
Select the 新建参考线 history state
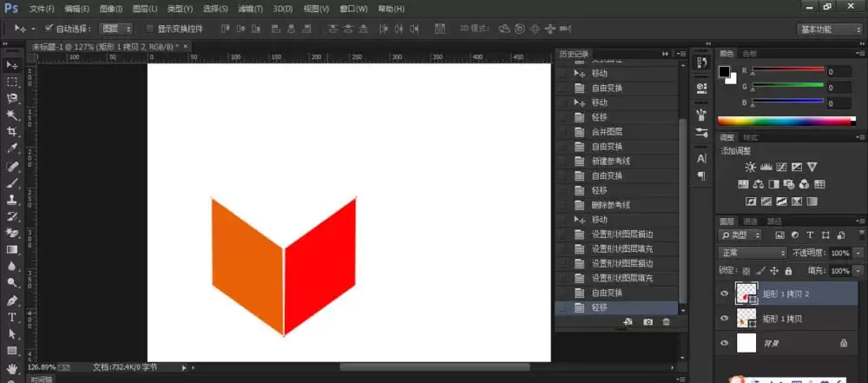(x=618, y=162)
